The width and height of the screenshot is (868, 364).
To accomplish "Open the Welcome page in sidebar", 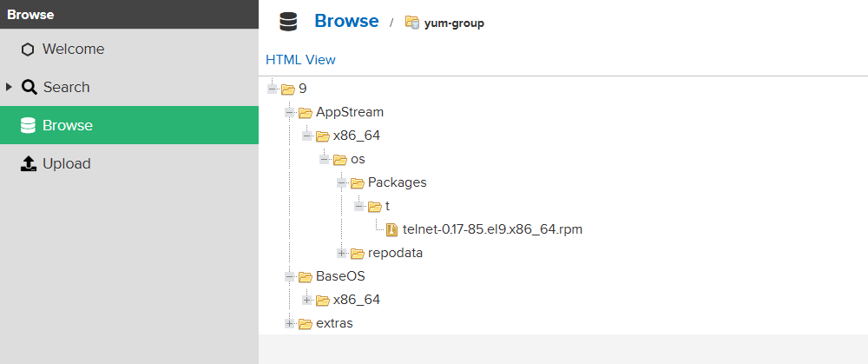I will (x=129, y=50).
